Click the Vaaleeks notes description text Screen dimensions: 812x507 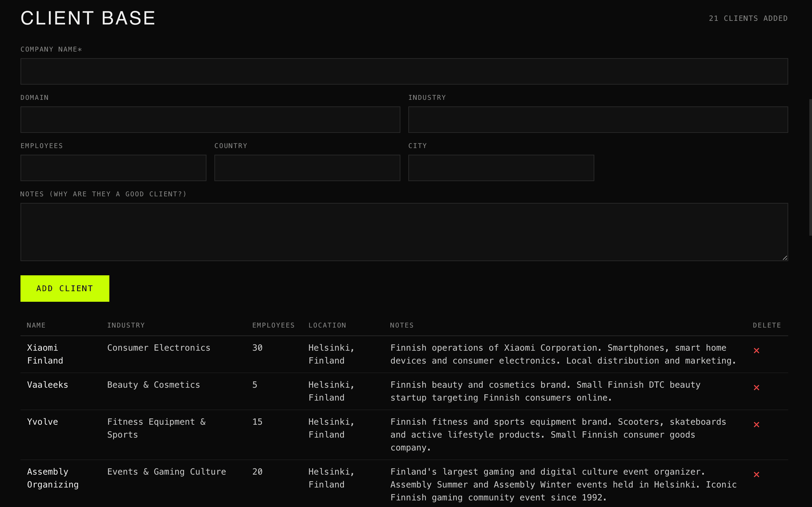tap(545, 391)
